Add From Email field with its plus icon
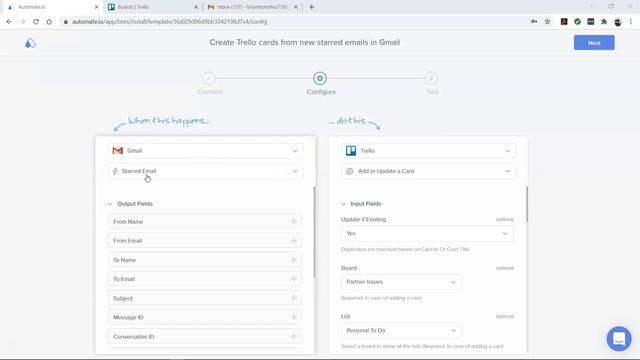640x360 pixels. coord(293,240)
